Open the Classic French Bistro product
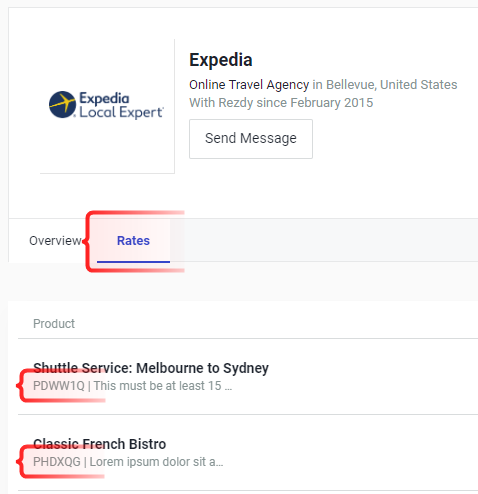Image resolution: width=478 pixels, height=494 pixels. pos(100,444)
